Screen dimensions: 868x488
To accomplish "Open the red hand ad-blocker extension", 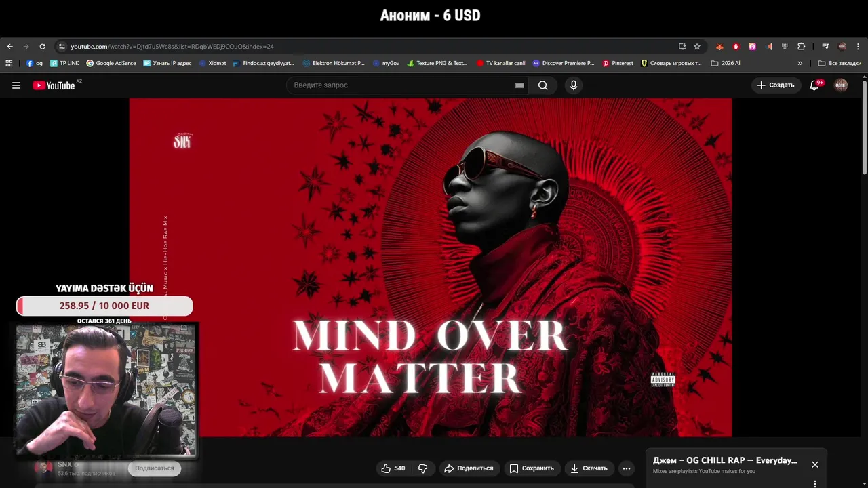I will pos(736,47).
